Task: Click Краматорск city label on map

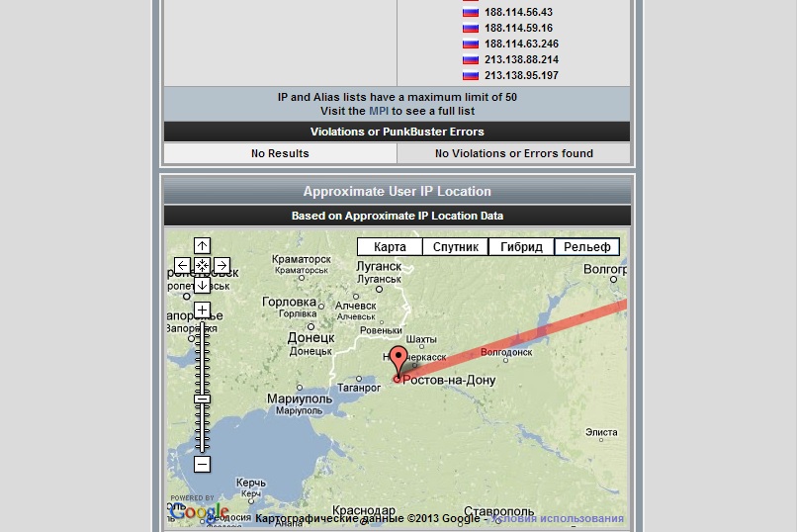Action: click(x=302, y=259)
